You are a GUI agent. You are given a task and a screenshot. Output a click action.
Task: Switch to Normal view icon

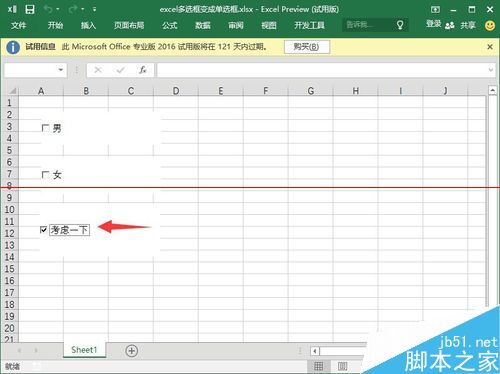click(x=318, y=366)
